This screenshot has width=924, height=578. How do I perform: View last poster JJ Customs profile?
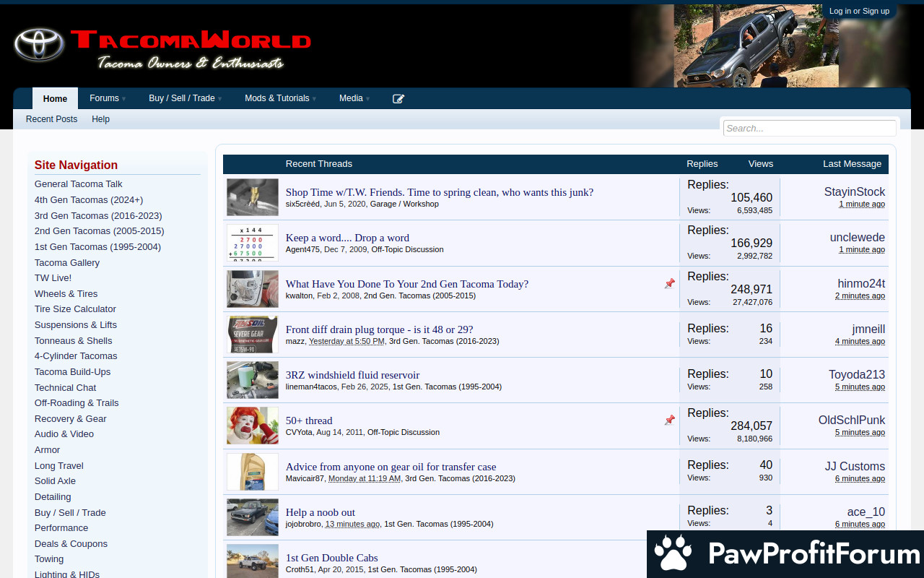click(x=855, y=467)
